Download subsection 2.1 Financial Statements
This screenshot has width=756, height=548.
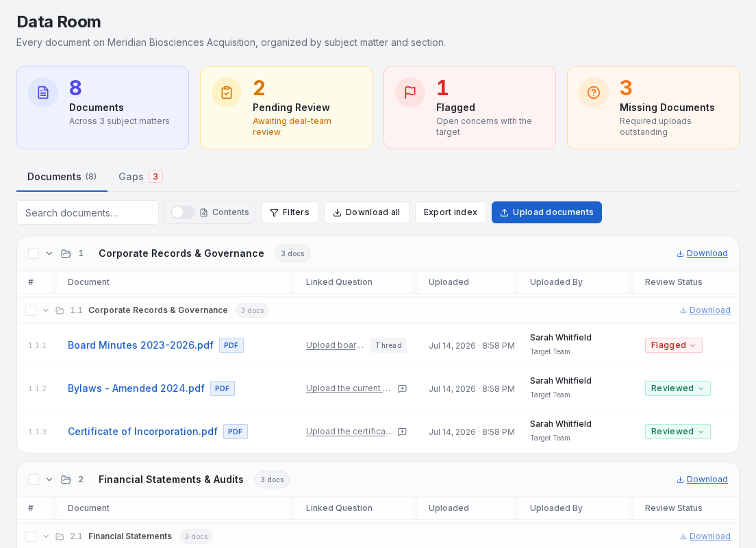click(705, 536)
